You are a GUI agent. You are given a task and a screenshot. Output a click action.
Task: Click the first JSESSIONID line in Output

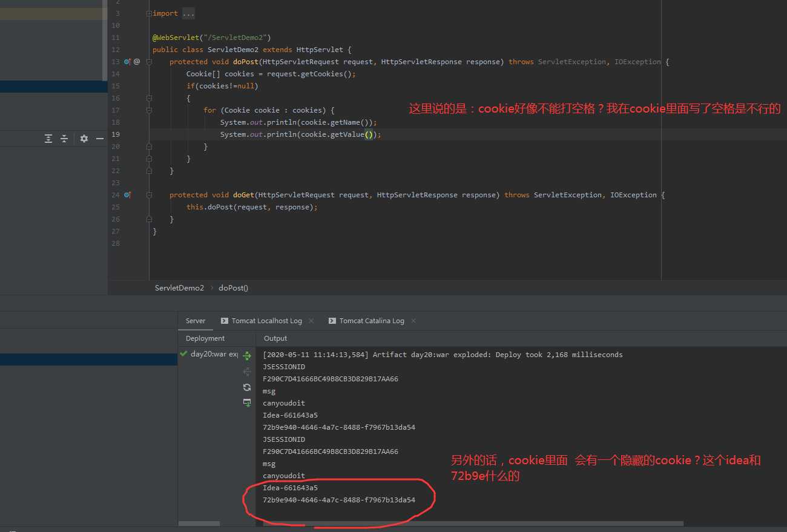pyautogui.click(x=284, y=367)
